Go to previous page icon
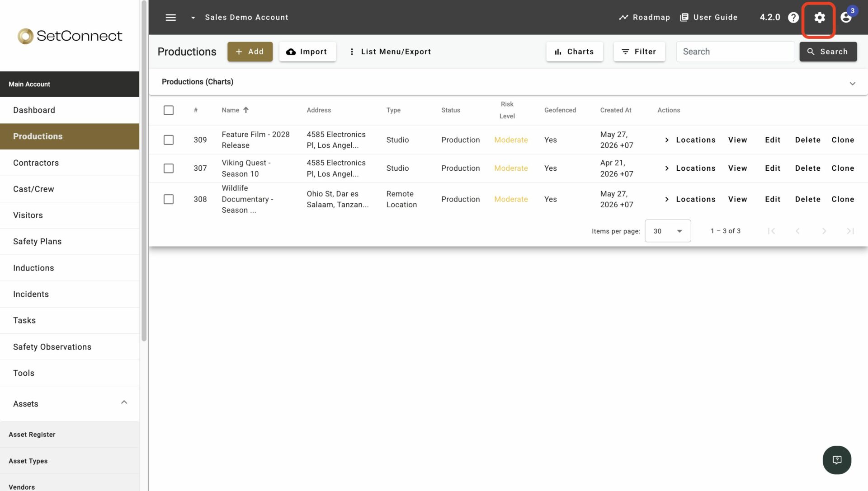This screenshot has width=868, height=491. pos(797,231)
